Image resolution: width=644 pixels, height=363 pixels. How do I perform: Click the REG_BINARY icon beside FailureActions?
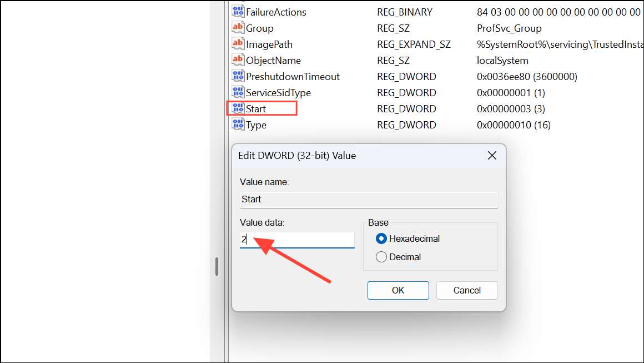pyautogui.click(x=238, y=11)
